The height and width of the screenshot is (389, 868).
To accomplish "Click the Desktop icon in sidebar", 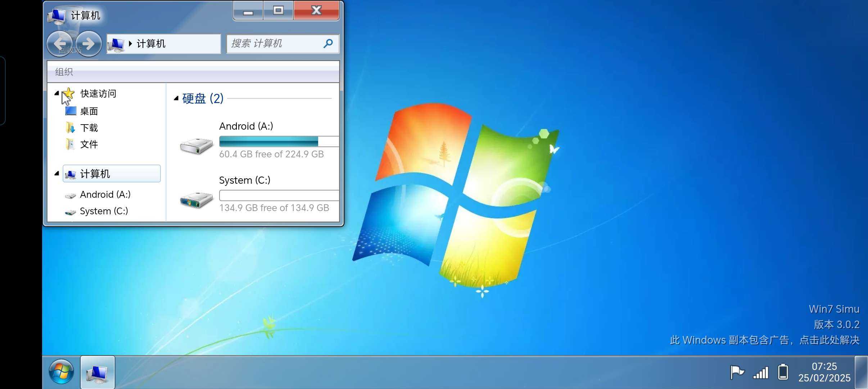I will click(x=71, y=111).
